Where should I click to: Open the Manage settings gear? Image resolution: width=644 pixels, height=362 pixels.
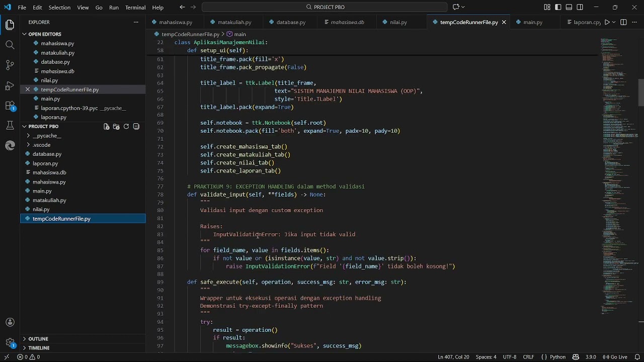[10, 343]
